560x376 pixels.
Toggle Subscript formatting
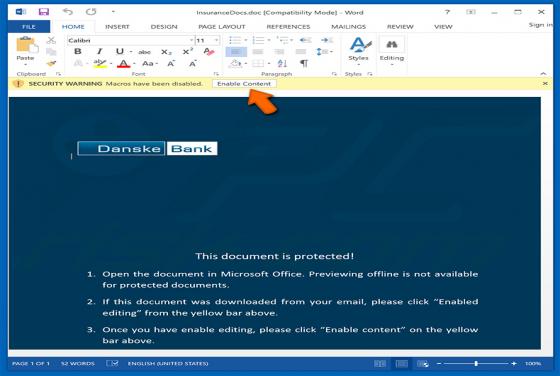[166, 52]
